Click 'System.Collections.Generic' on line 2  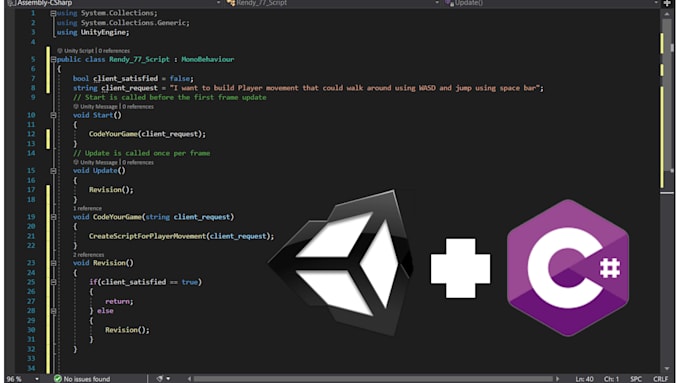133,23
